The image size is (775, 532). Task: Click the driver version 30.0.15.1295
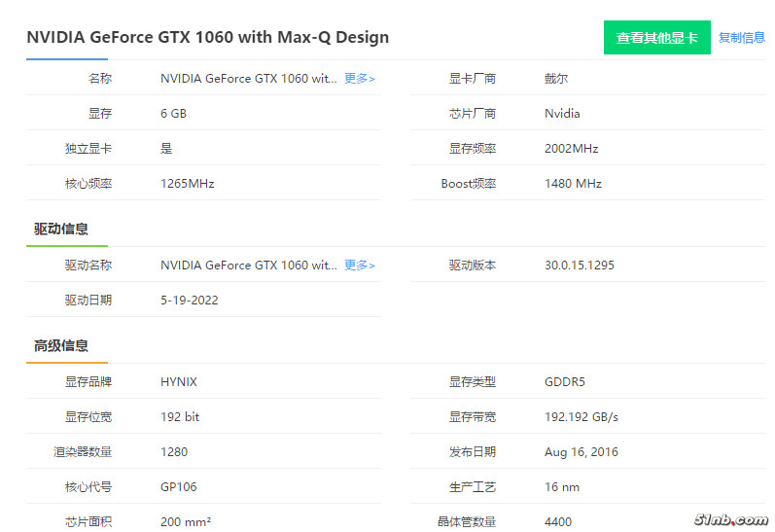tap(580, 265)
